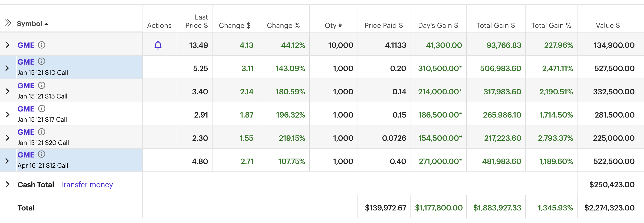Screen dimensions: 644x223
Task: Expand the Apr 16 '21 $12 Call row
Action: 7,161
